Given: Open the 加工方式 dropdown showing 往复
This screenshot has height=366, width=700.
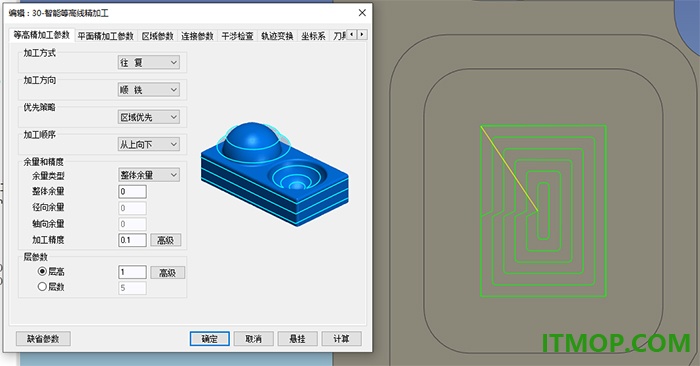Looking at the screenshot, I should (149, 62).
